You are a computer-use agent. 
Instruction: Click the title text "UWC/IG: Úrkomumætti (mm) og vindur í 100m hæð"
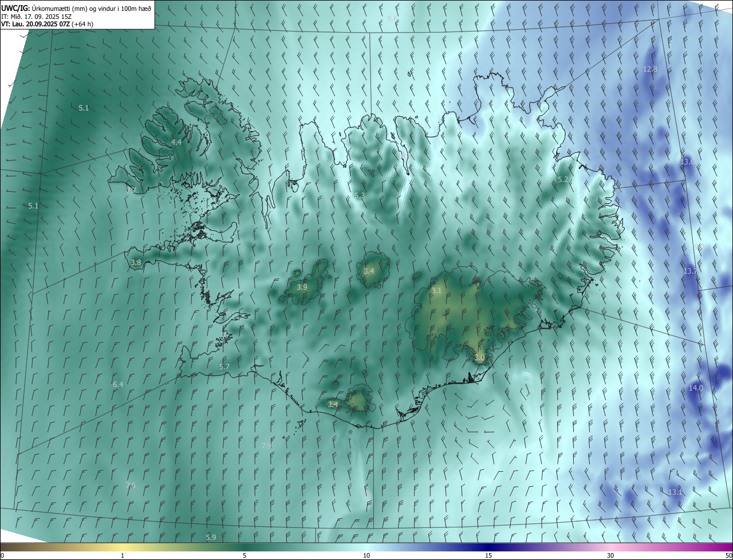(x=76, y=8)
